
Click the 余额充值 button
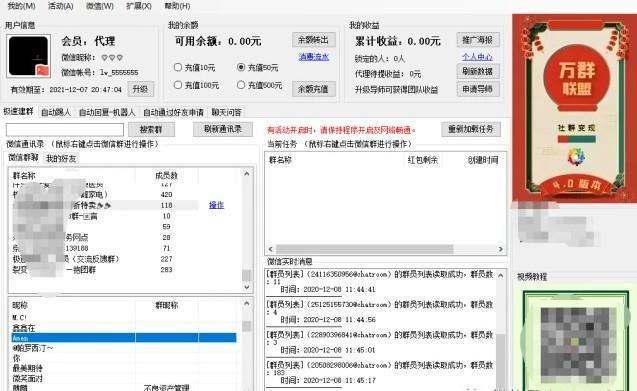(313, 89)
